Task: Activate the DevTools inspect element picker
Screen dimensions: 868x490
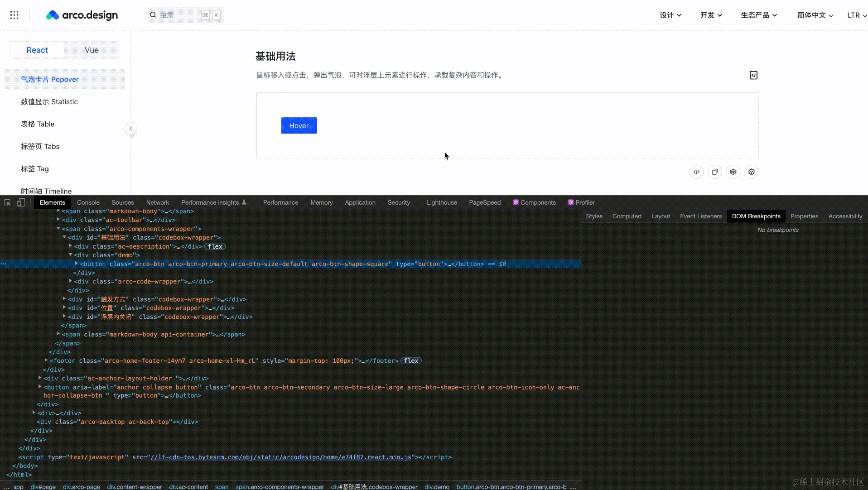Action: pyautogui.click(x=7, y=202)
